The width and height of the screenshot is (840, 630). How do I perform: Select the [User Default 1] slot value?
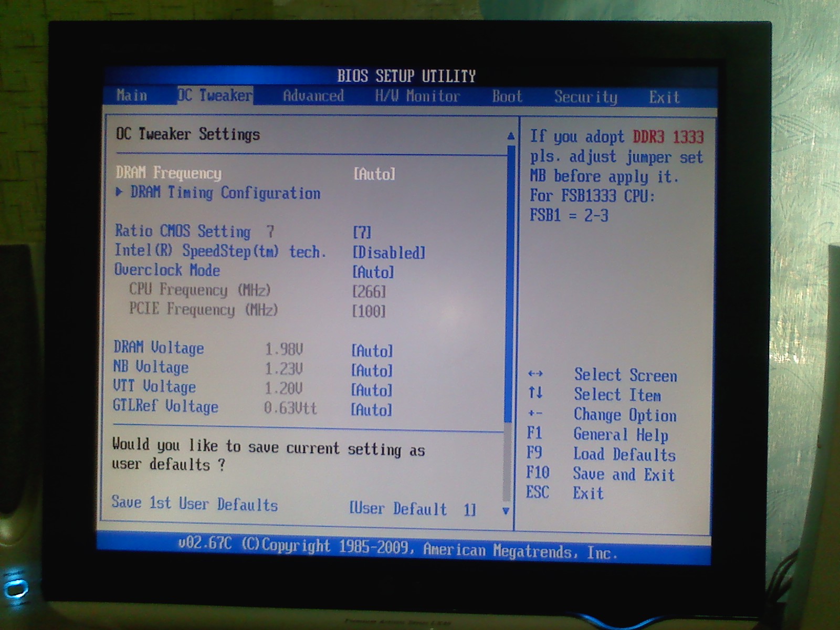413,509
